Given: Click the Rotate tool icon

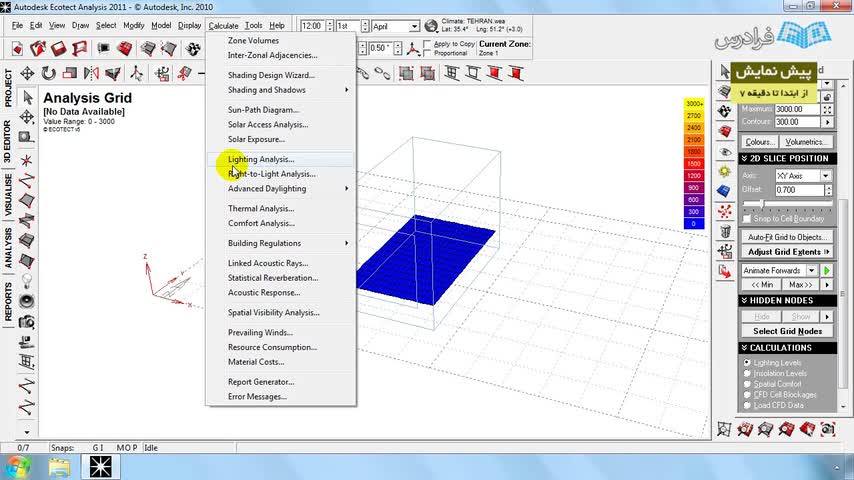Looking at the screenshot, I should [48, 73].
